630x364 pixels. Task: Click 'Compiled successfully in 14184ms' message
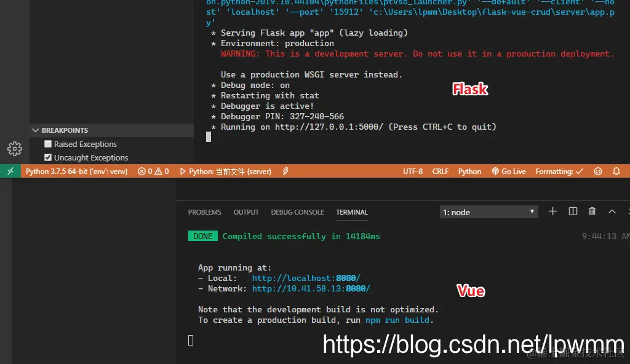[x=301, y=236]
